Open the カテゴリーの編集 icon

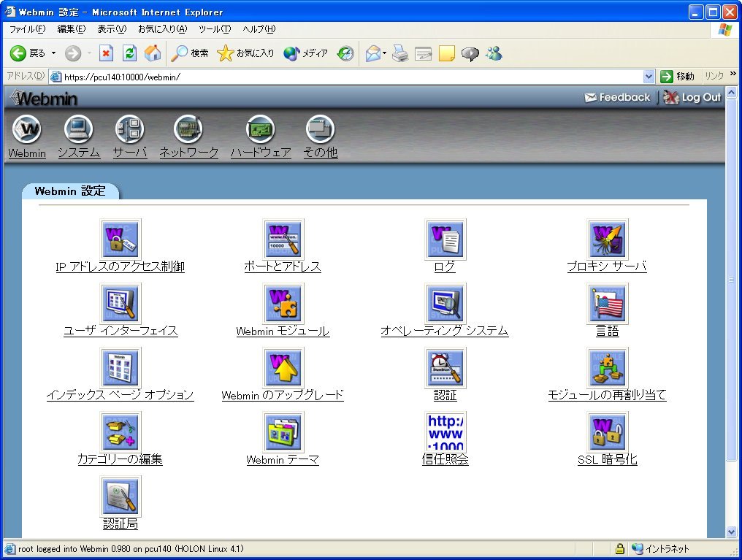(x=121, y=431)
